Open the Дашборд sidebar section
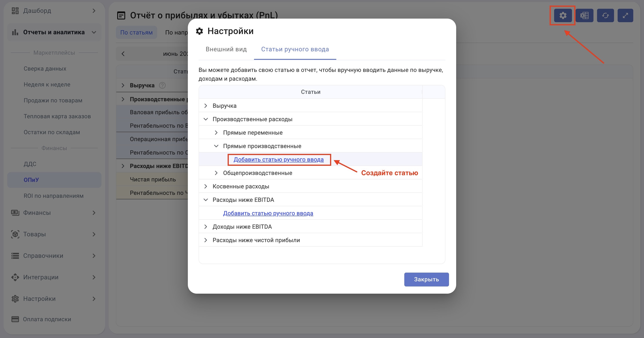The image size is (644, 338). click(x=54, y=11)
